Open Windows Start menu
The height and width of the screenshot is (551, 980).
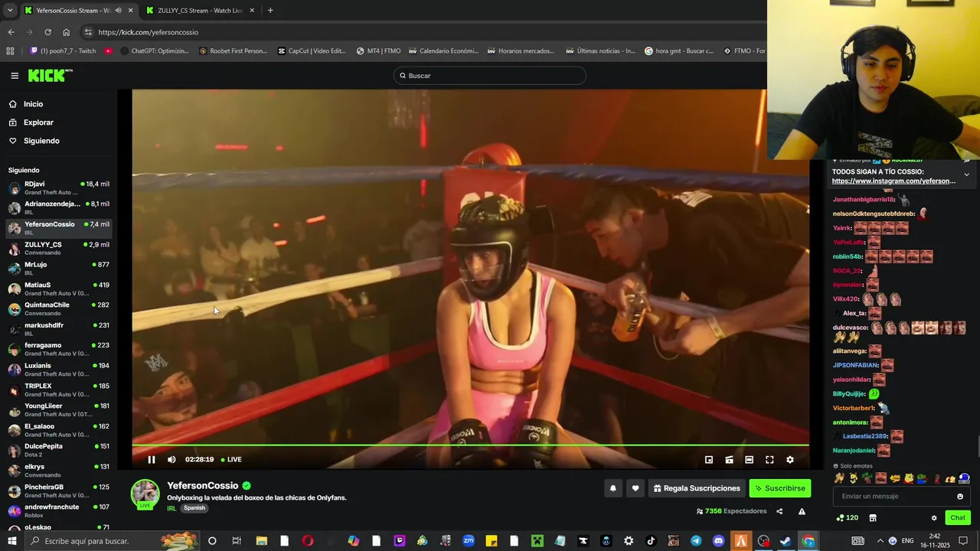11,541
